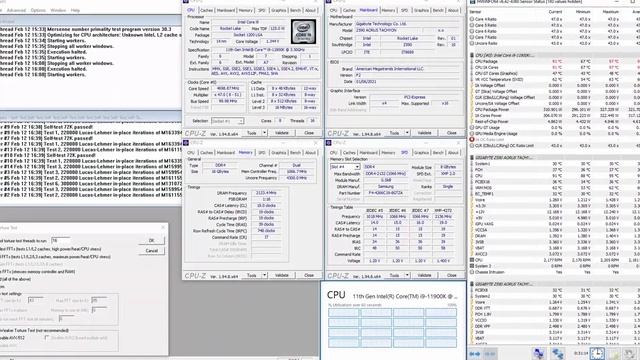Click the CPU heading in Task Manager panel

[336, 295]
